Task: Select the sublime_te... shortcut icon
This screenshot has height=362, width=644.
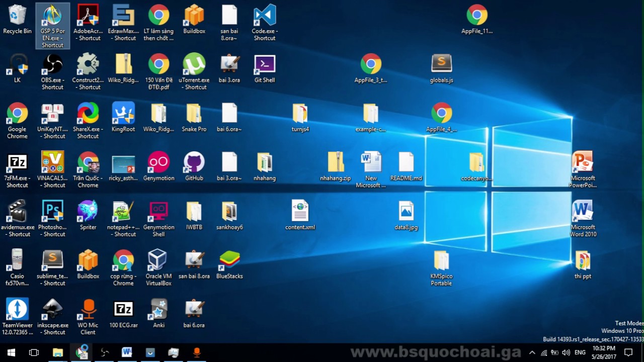Action: coord(53,267)
